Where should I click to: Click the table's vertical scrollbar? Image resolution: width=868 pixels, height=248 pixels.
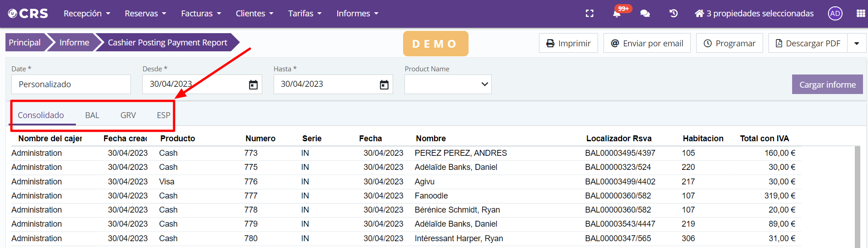click(x=857, y=195)
